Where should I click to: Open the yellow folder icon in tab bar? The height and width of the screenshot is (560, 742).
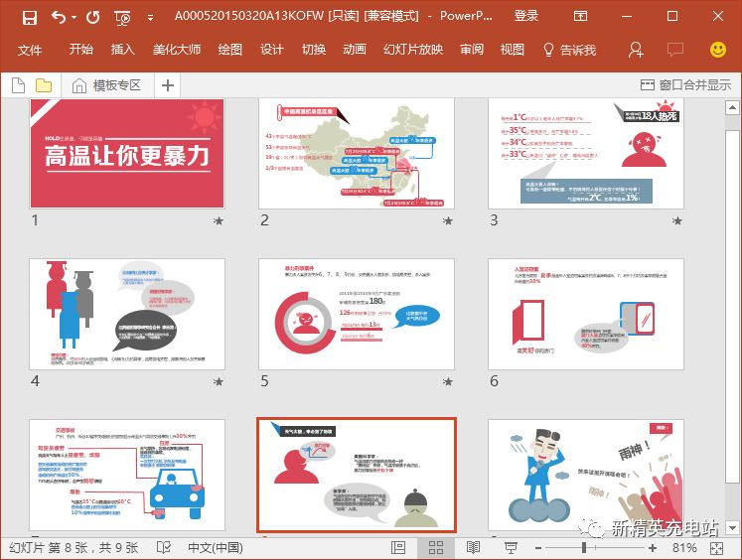click(44, 85)
